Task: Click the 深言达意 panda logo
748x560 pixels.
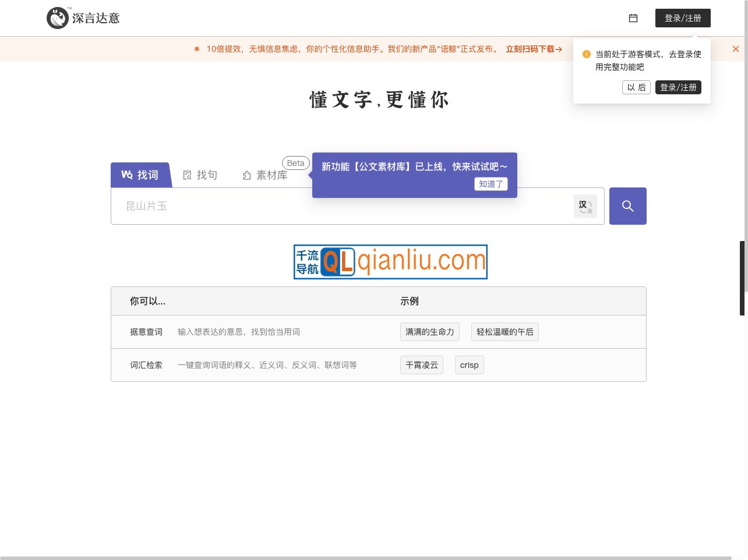Action: coord(58,17)
